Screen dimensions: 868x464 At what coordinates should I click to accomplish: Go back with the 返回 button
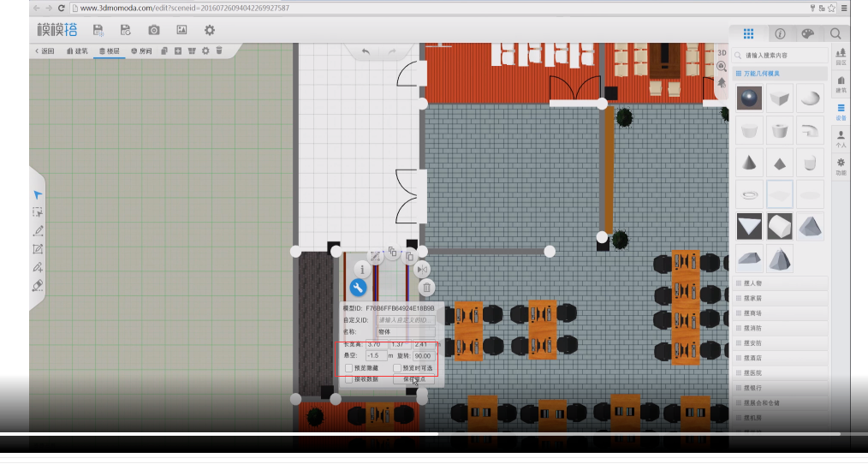[45, 51]
